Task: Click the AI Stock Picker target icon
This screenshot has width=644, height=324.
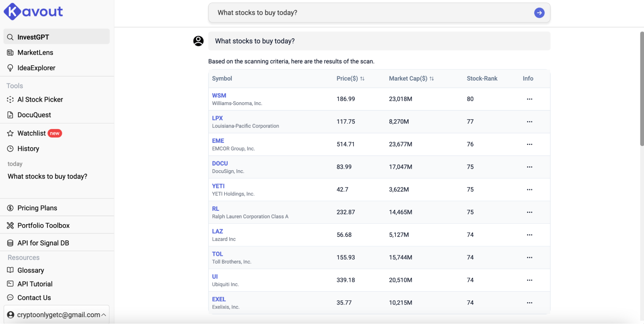Action: [x=10, y=100]
